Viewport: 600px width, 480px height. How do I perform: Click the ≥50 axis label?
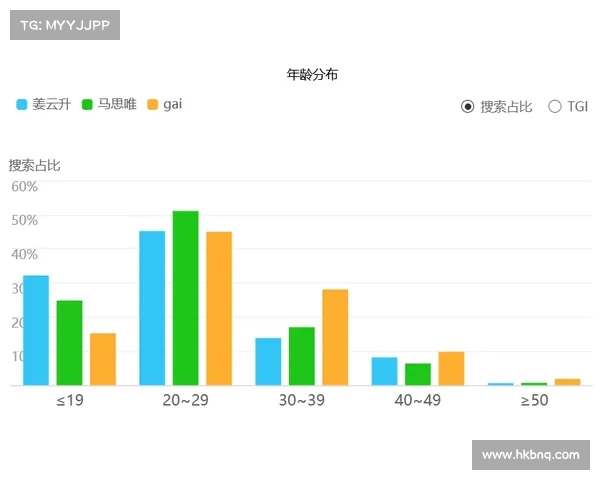(x=535, y=400)
